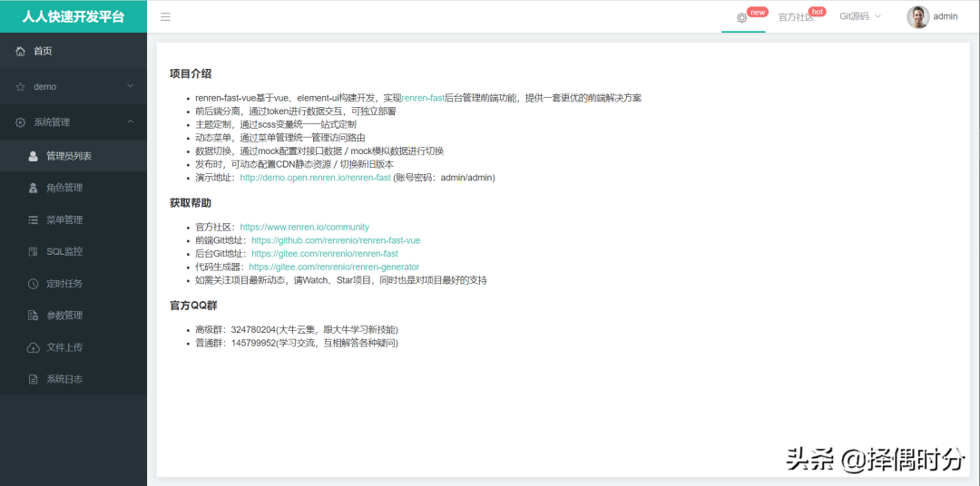Select SQL监控 in the sidebar

click(64, 251)
